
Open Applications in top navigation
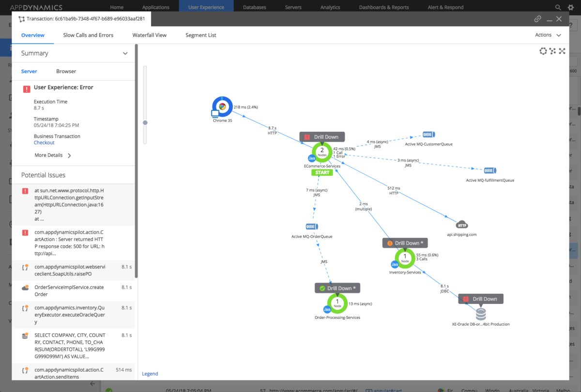click(x=155, y=7)
